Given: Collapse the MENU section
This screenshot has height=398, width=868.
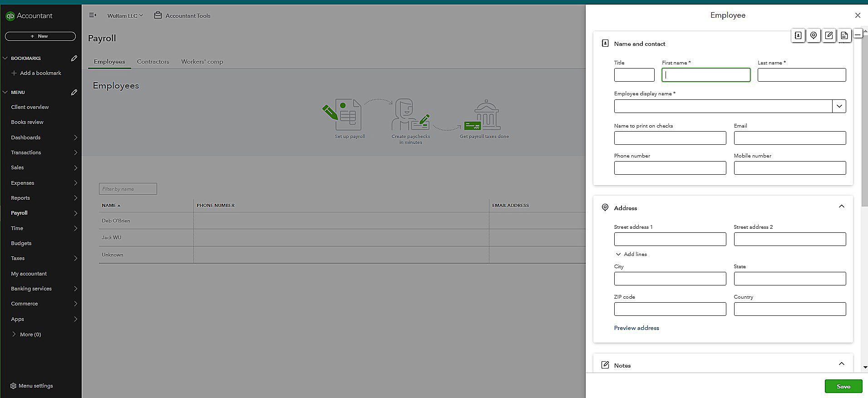Looking at the screenshot, I should tap(5, 92).
